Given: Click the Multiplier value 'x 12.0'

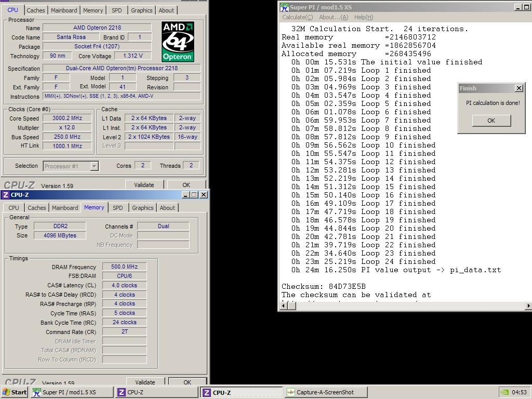Looking at the screenshot, I should click(67, 128).
